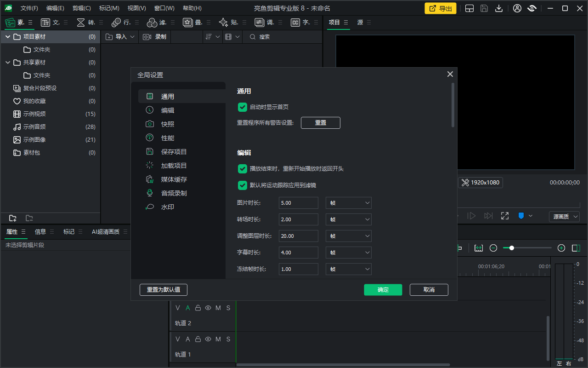Click the 图片时长 value field
Screen dimensions: 588x368
pos(299,203)
